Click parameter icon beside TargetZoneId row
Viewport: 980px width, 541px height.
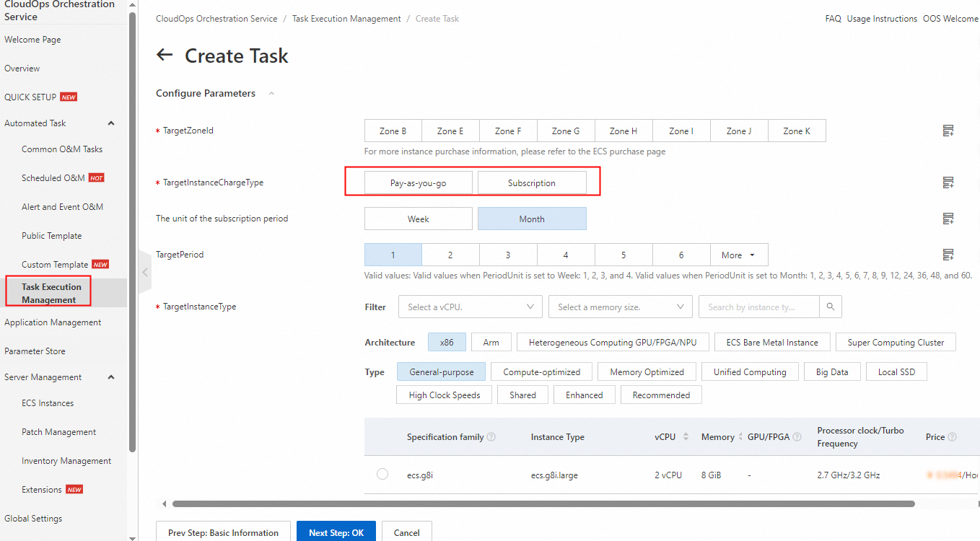[x=948, y=131]
